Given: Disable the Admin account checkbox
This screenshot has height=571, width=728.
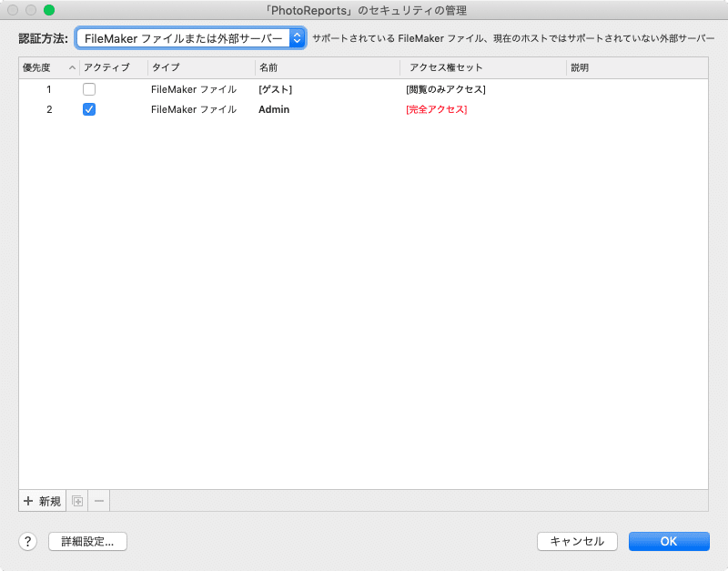Looking at the screenshot, I should 88,109.
